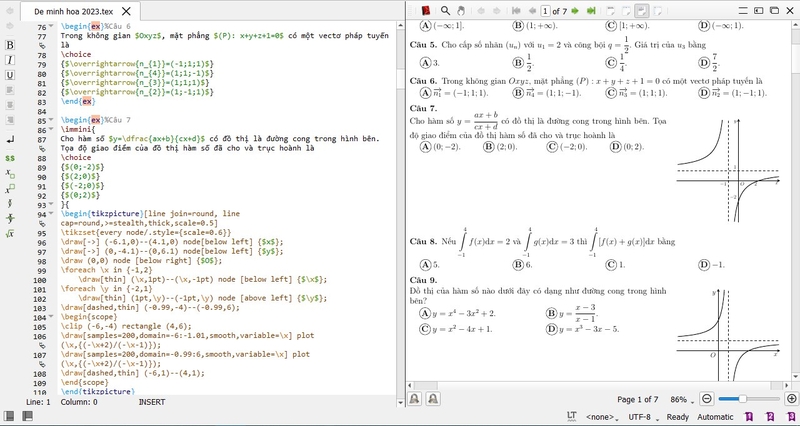The width and height of the screenshot is (800, 426).
Task: Click the PDF zoom slider handle
Action: (743, 399)
